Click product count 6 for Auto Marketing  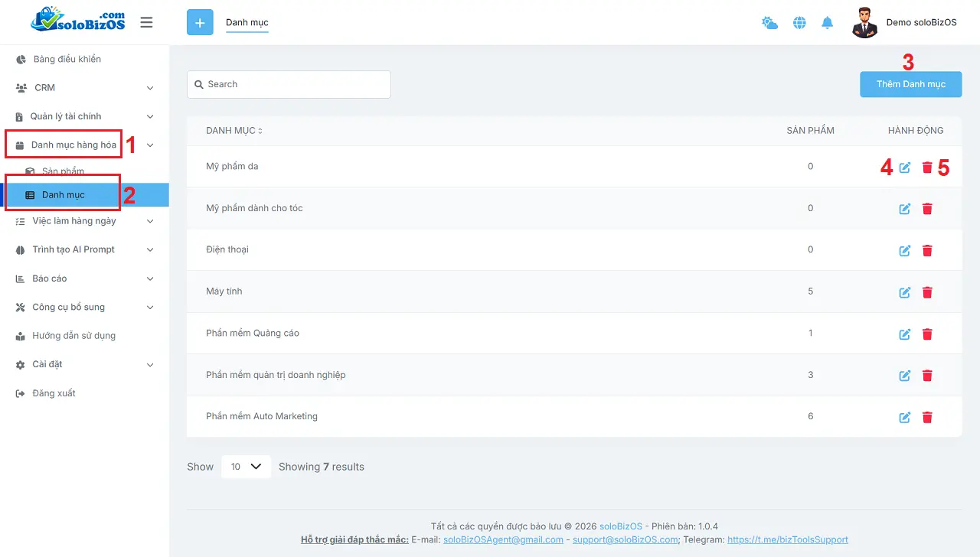810,416
